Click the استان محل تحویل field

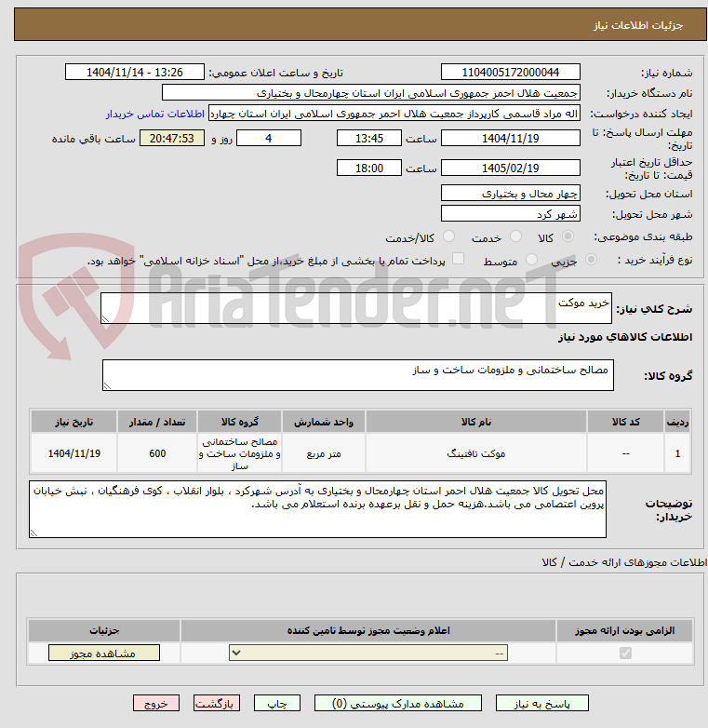click(x=511, y=193)
